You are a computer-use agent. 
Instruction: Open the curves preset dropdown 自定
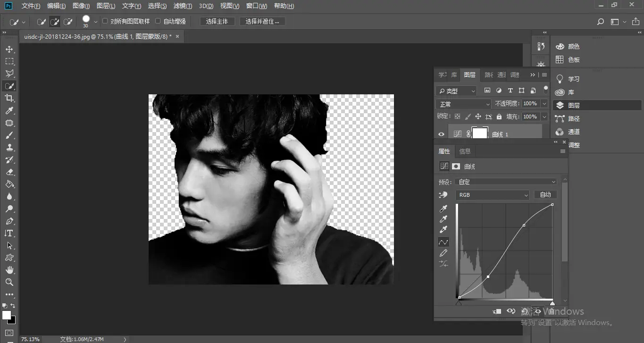pyautogui.click(x=506, y=182)
